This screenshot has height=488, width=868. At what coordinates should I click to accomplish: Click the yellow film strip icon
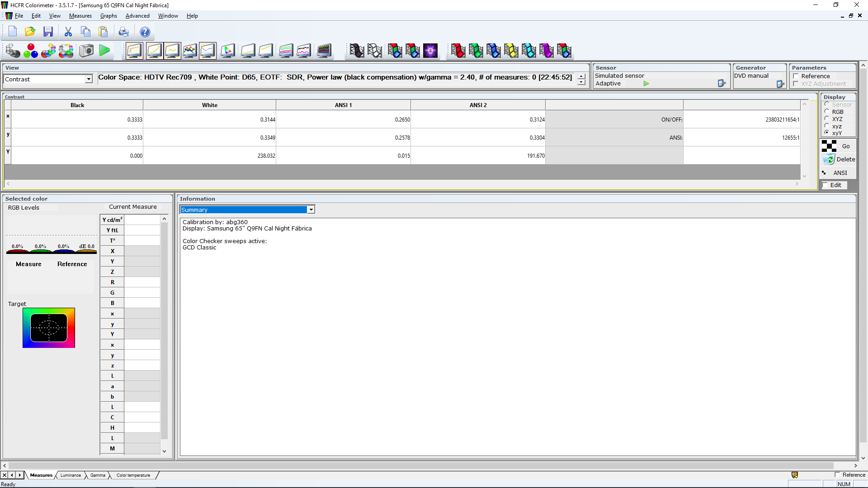click(511, 51)
